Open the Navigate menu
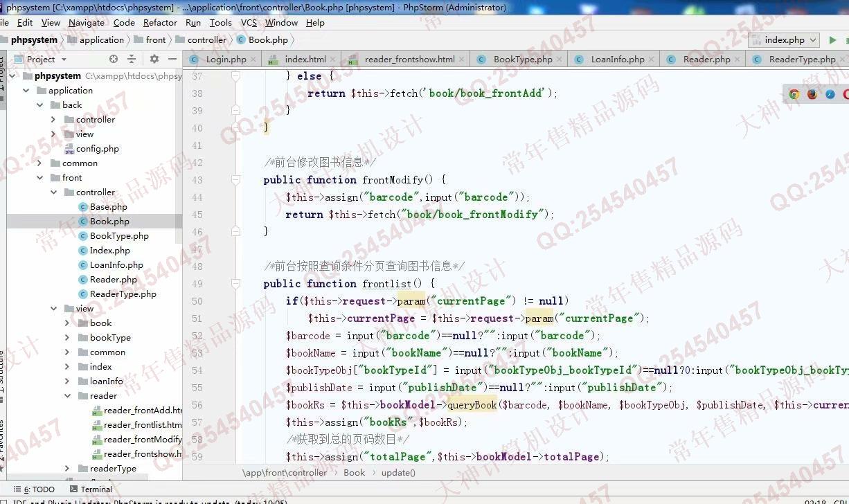The height and width of the screenshot is (504, 849). click(87, 22)
